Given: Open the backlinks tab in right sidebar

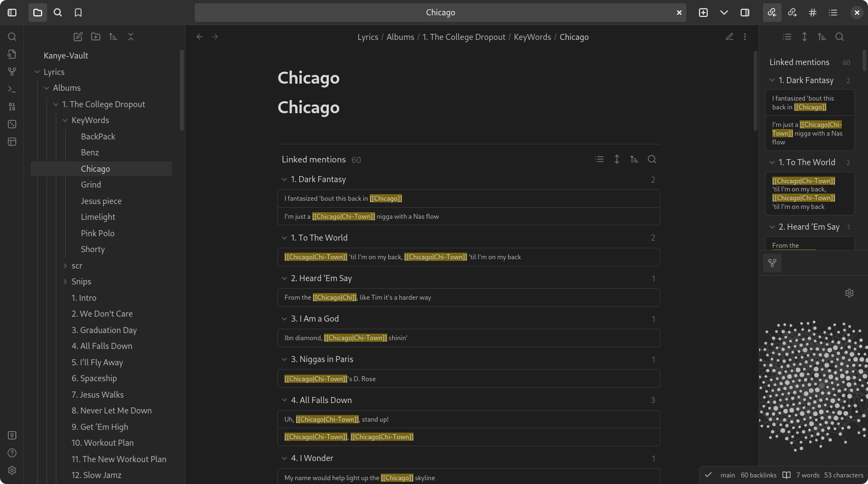Looking at the screenshot, I should 772,13.
